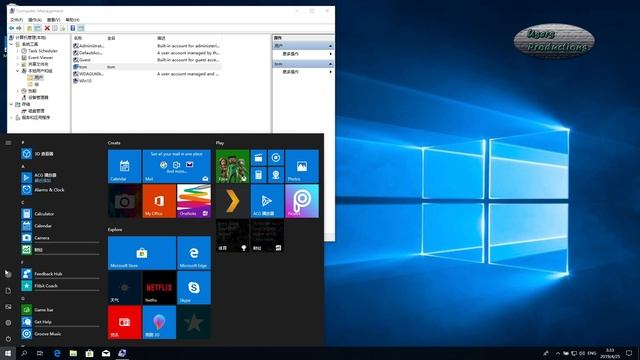Viewport: 640px width, 360px height.
Task: Open the Mail icon on the taskbar
Action: click(x=106, y=353)
